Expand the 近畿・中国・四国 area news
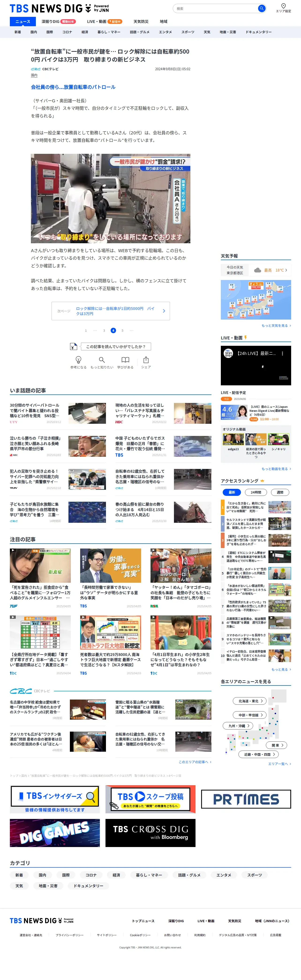 pyautogui.click(x=259, y=754)
